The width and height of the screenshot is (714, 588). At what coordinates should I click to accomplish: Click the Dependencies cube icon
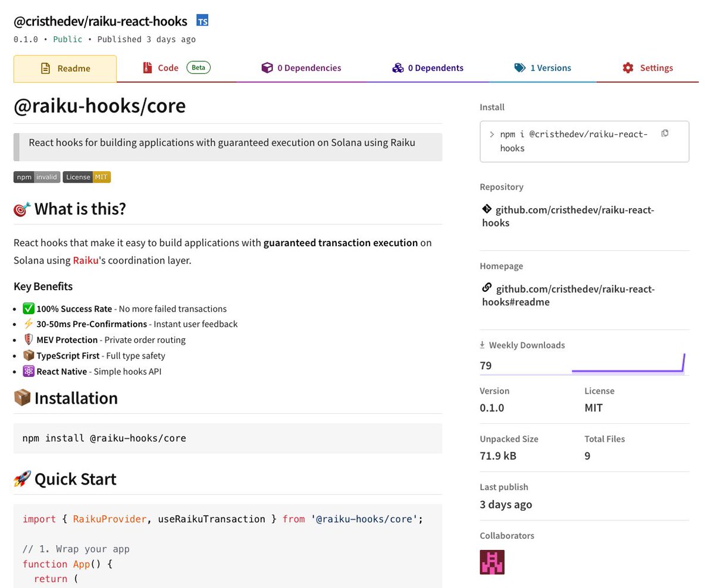(267, 68)
